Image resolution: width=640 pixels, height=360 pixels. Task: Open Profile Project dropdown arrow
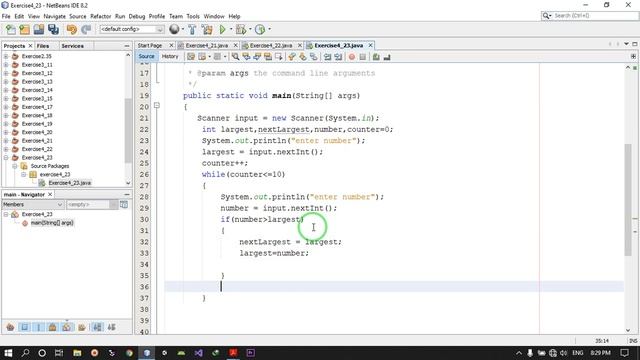[x=269, y=29]
